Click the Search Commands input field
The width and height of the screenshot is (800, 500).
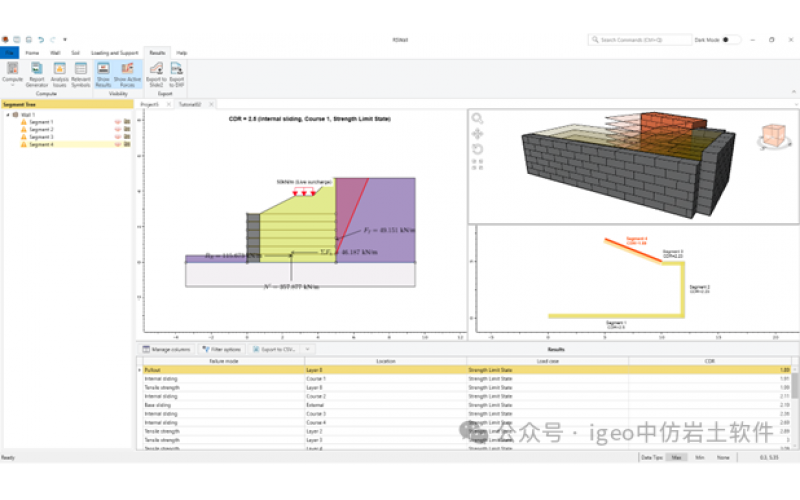pos(640,40)
